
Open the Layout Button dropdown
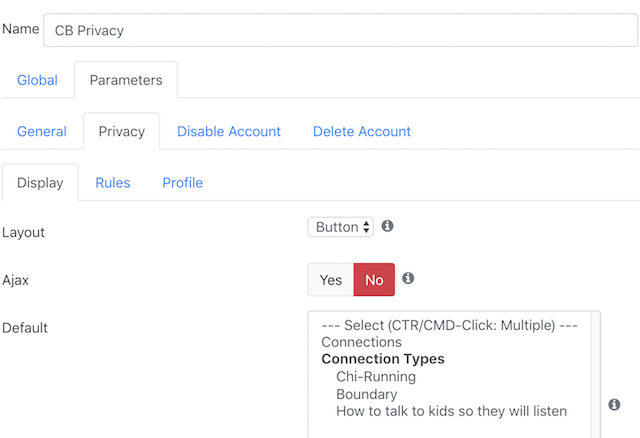[341, 227]
